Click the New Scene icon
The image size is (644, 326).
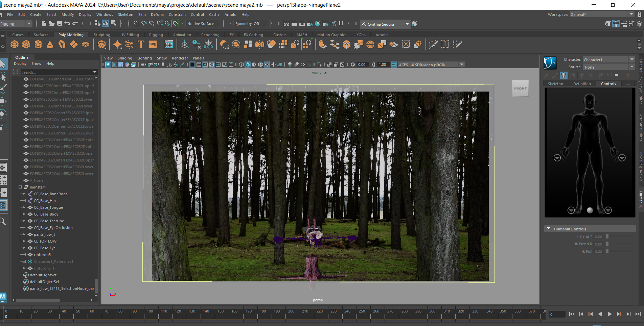tap(44, 23)
